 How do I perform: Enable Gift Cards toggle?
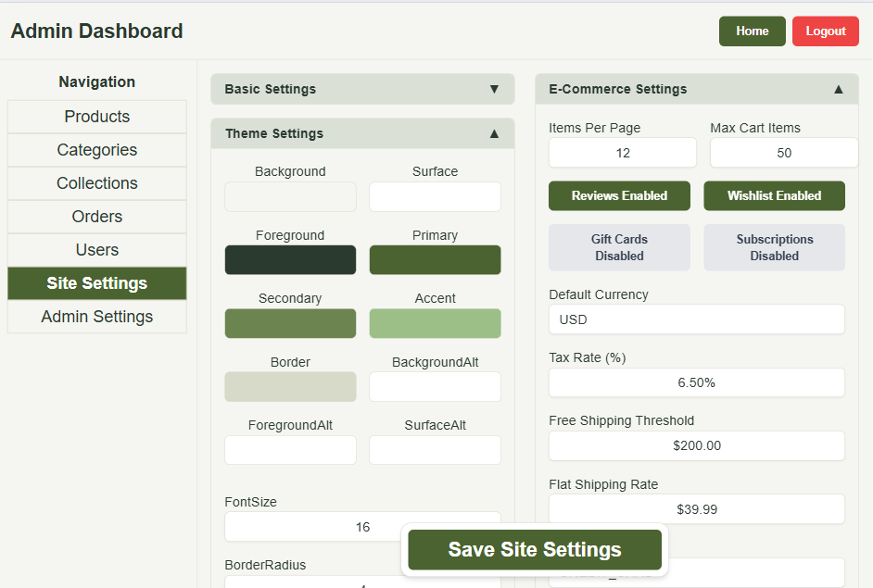pyautogui.click(x=619, y=247)
